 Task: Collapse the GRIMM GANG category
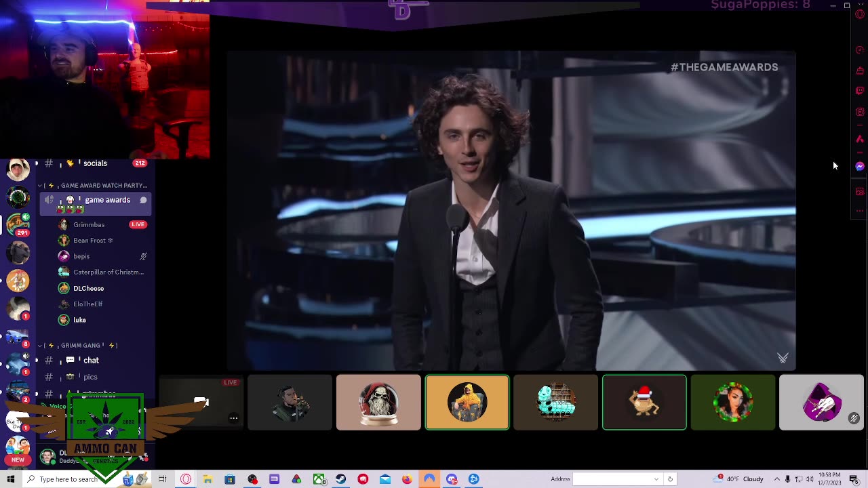[79, 346]
